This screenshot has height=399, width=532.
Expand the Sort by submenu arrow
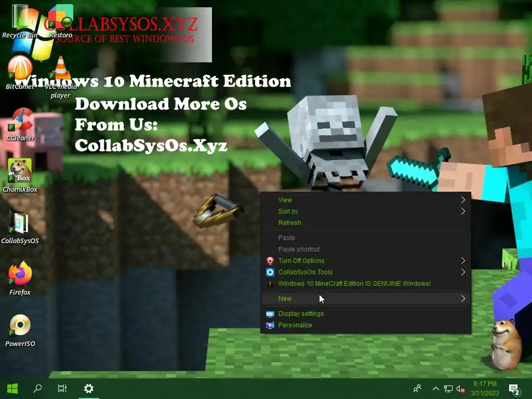463,211
